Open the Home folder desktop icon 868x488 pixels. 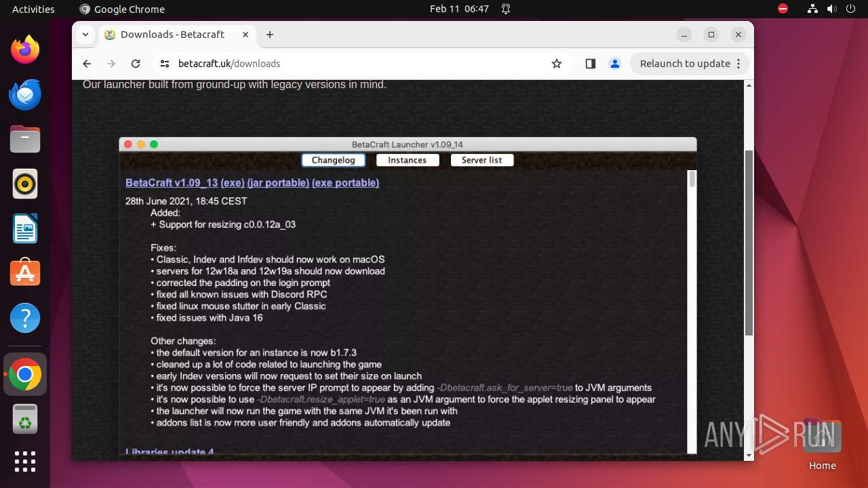(x=822, y=445)
